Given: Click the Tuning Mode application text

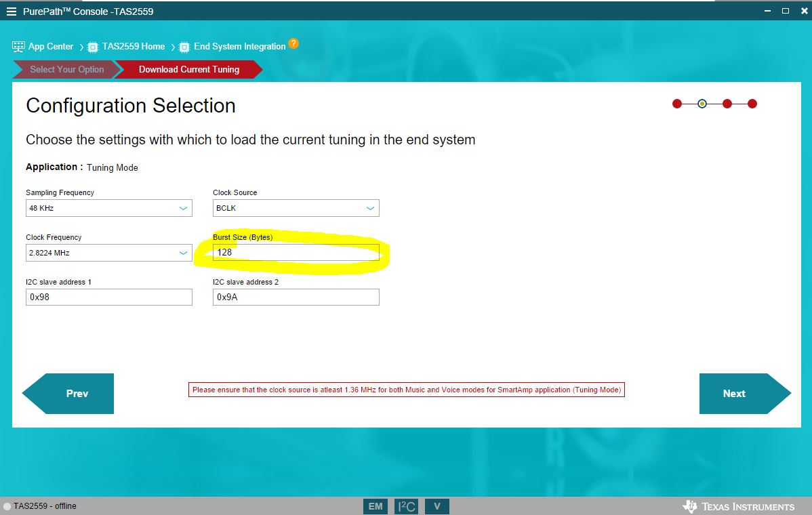Looking at the screenshot, I should pyautogui.click(x=113, y=167).
